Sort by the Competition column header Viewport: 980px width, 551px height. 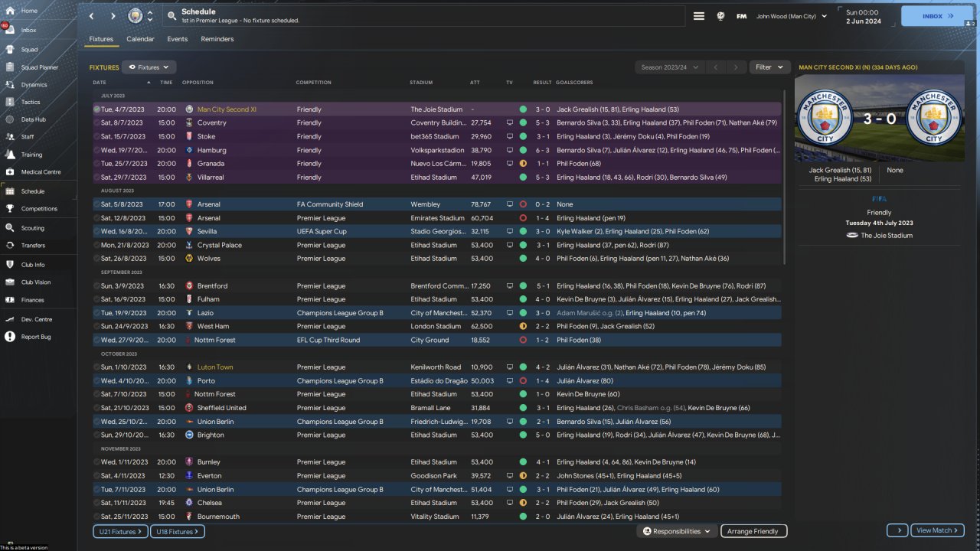314,83
